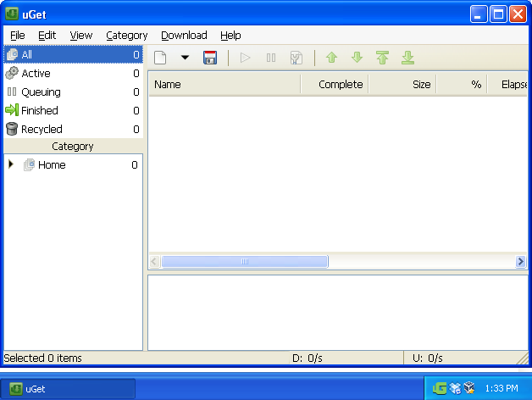Select the Recycled status row

click(74, 129)
